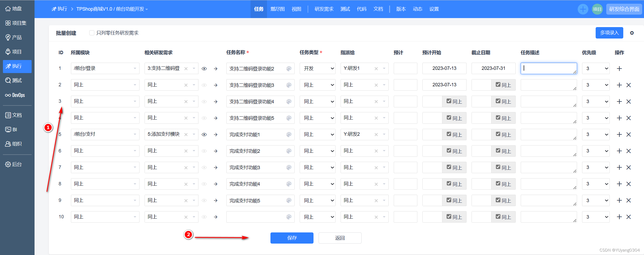Uncheck 同上 estimated start for 完成支付功能1 row
Viewport: 644px width, 255px height.
point(449,134)
